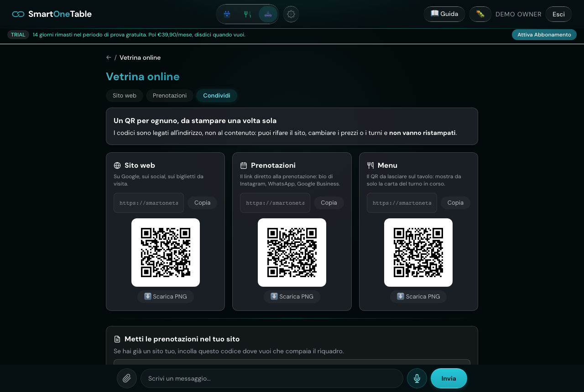The width and height of the screenshot is (584, 392).
Task: Click the emoji button next to Guida
Action: [480, 14]
